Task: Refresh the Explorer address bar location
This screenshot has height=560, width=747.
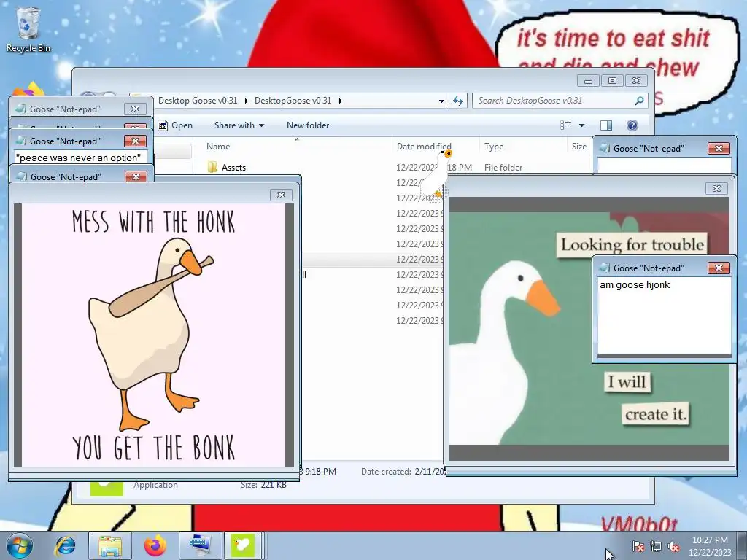Action: tap(458, 101)
